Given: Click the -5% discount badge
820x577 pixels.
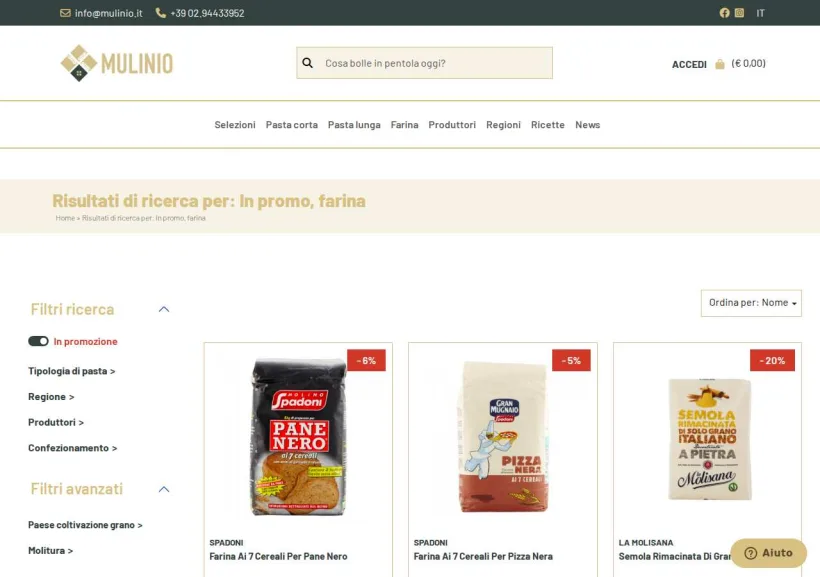Looking at the screenshot, I should click(571, 360).
